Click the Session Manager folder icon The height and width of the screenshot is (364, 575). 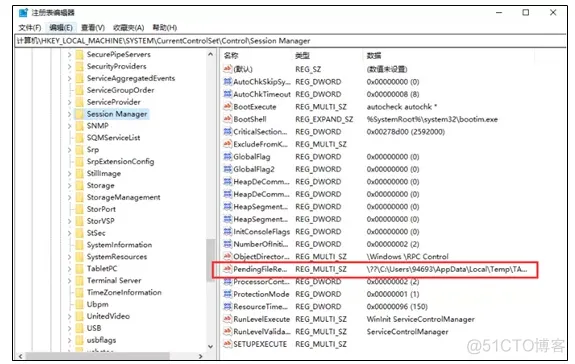[79, 114]
